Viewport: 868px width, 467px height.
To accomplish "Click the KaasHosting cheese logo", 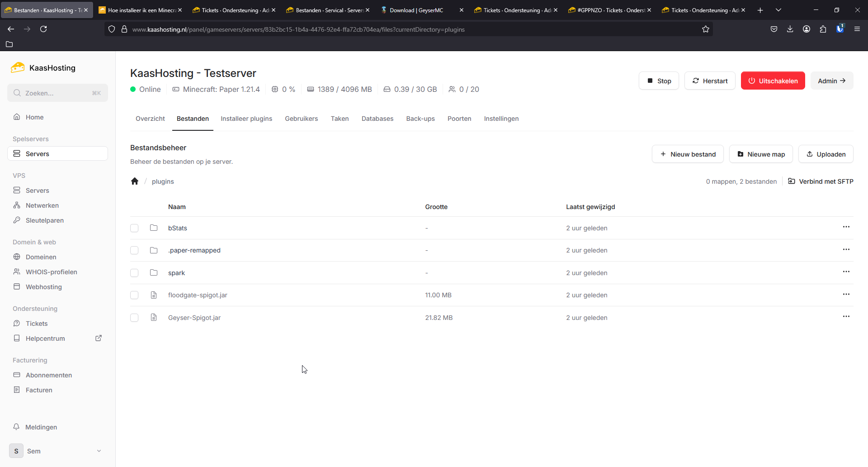I will pyautogui.click(x=18, y=68).
